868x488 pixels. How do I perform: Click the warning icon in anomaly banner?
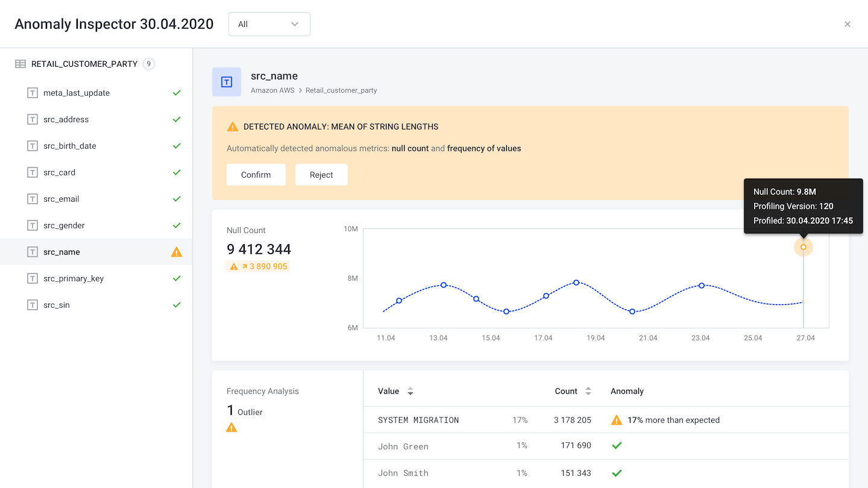pos(232,127)
